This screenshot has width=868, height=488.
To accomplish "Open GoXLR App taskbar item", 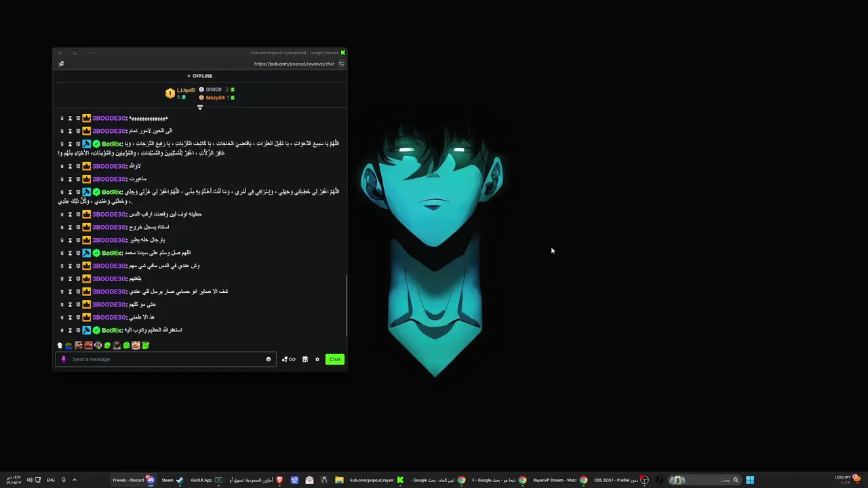I will [x=206, y=480].
